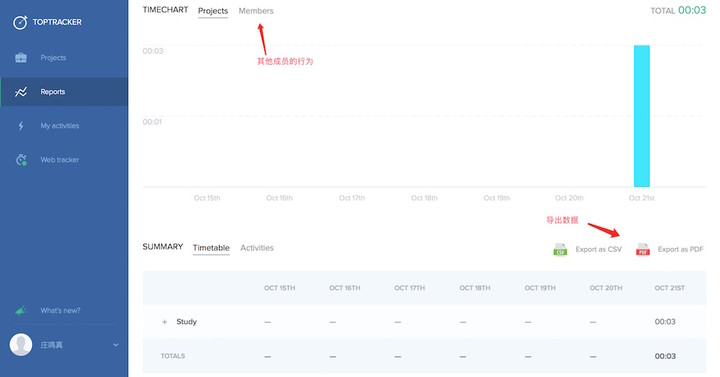
Task: Click Export as CSV link
Action: pos(598,249)
